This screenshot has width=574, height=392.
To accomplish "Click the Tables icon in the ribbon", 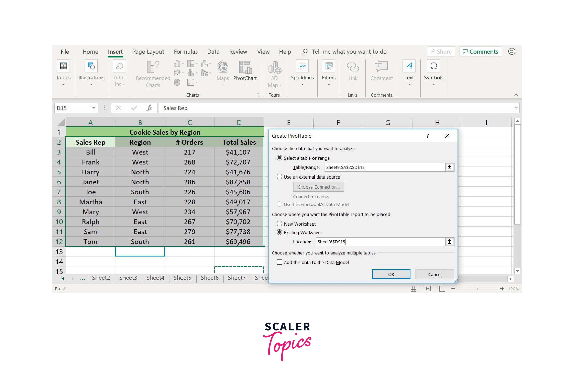I will tap(63, 66).
